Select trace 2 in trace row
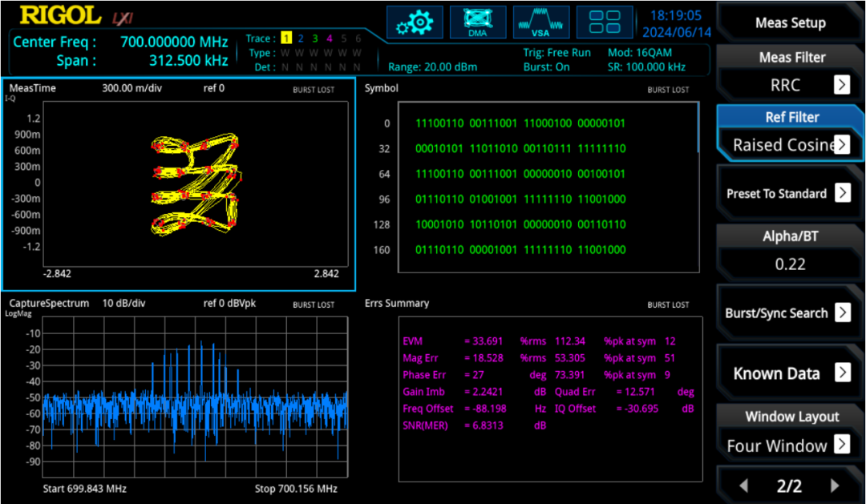Viewport: 866px width, 504px height. point(301,38)
